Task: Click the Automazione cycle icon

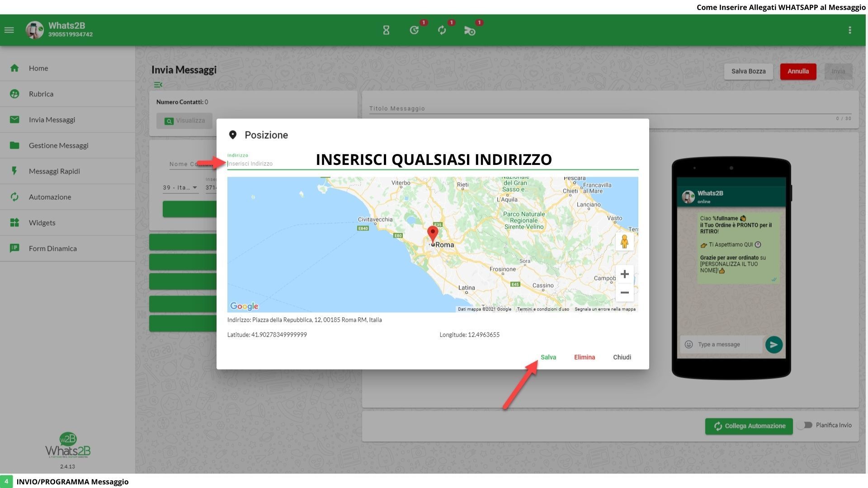Action: click(14, 197)
